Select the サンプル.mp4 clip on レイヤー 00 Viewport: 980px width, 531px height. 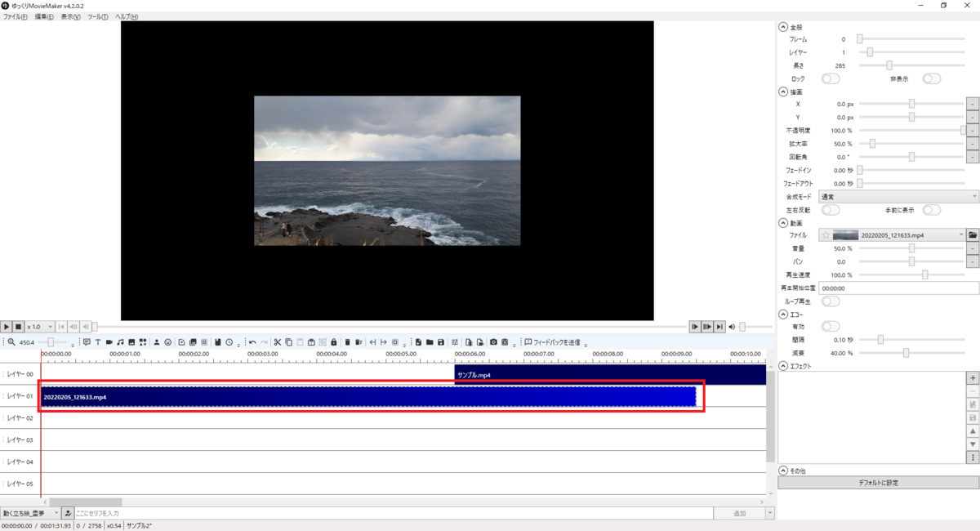tap(610, 375)
